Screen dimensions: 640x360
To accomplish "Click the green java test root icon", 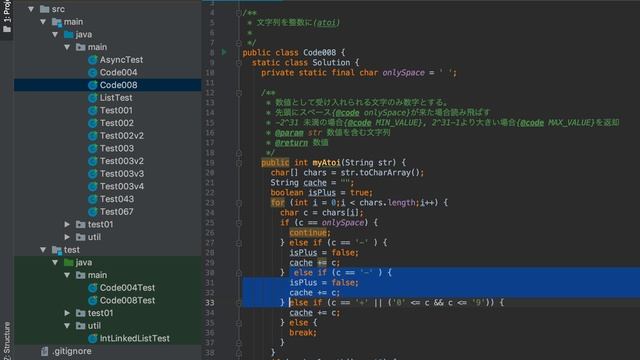I will pyautogui.click(x=69, y=262).
